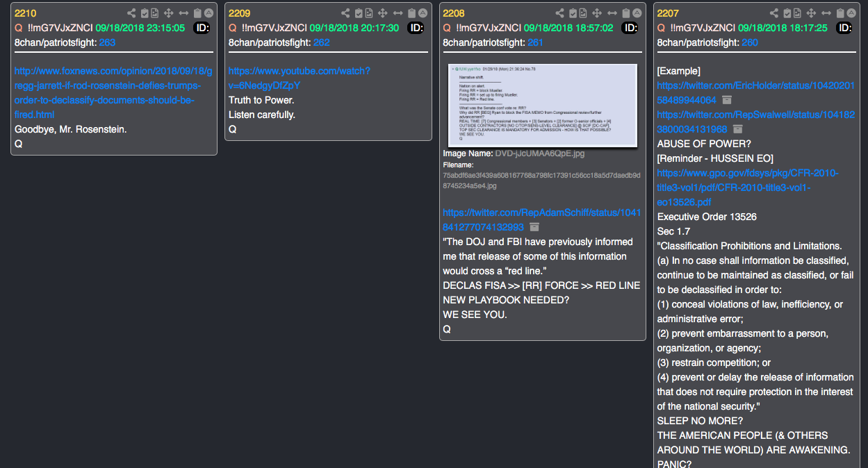
Task: Click the text 'WE SEE YOU.' in post 2208
Action: tap(475, 315)
